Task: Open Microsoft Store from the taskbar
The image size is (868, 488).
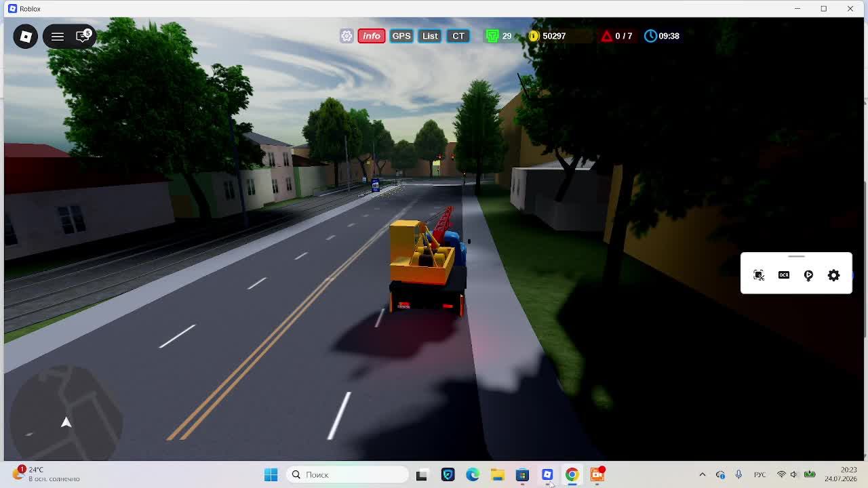Action: click(522, 475)
